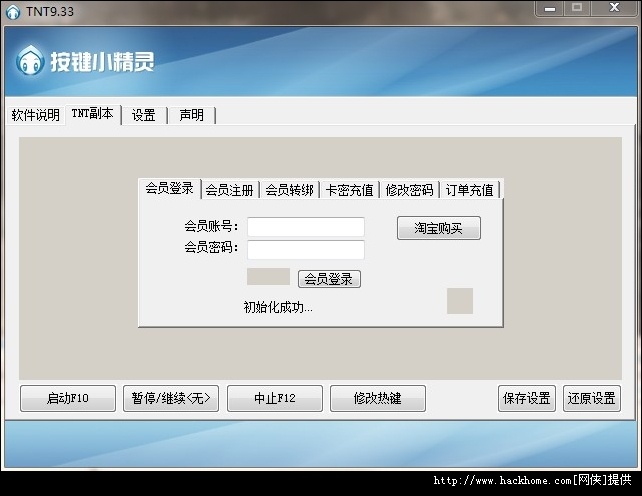Start the script with 启动F10
Viewport: 642px width, 496px height.
pyautogui.click(x=68, y=398)
